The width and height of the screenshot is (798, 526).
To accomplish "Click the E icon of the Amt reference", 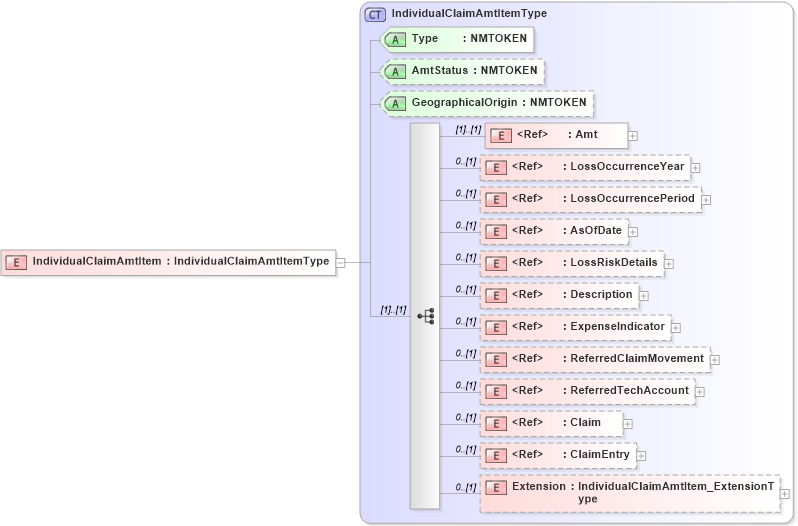I will pyautogui.click(x=501, y=136).
